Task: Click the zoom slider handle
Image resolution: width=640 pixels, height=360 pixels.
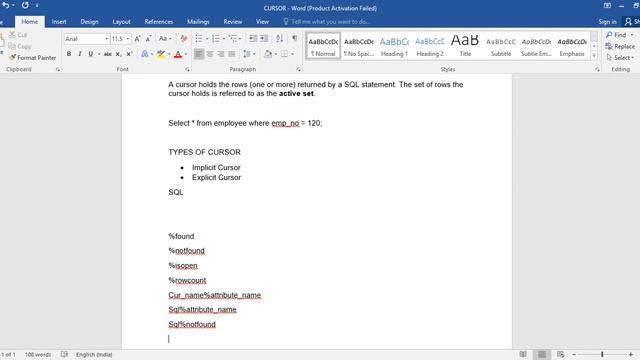Action: (602, 354)
